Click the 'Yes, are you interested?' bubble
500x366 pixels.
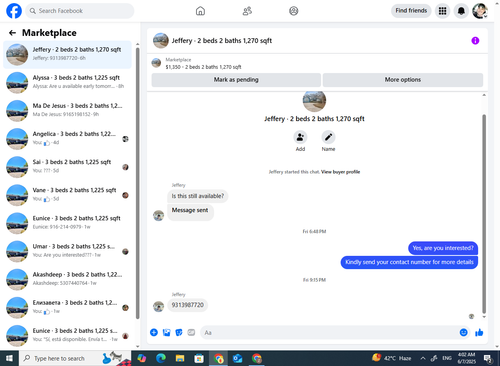click(x=443, y=248)
